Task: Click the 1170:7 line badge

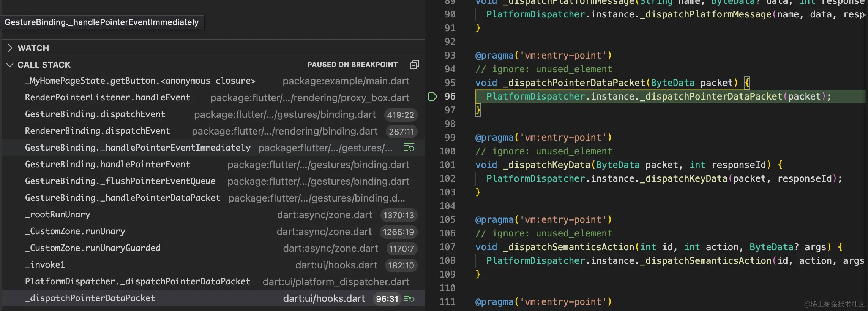Action: point(402,249)
